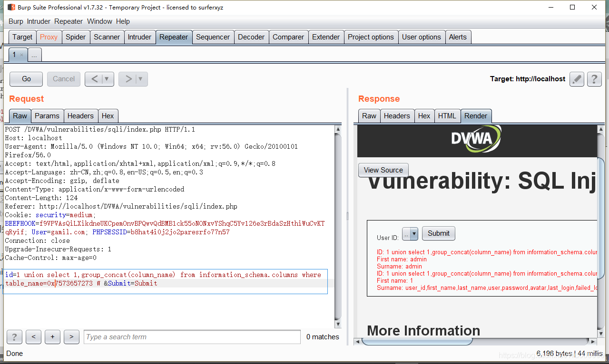Select the request Hex tab

tap(108, 116)
